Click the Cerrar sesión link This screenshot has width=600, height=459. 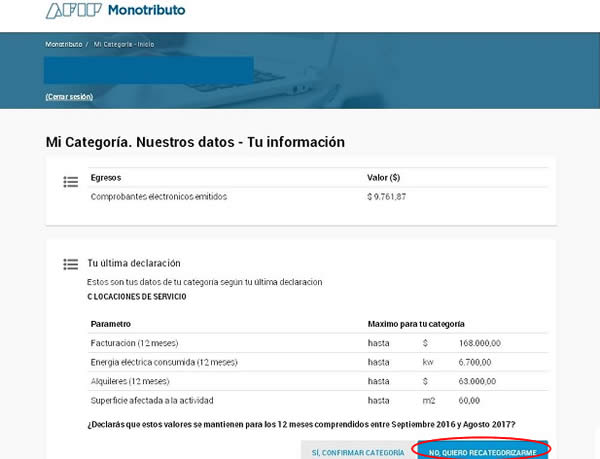69,97
